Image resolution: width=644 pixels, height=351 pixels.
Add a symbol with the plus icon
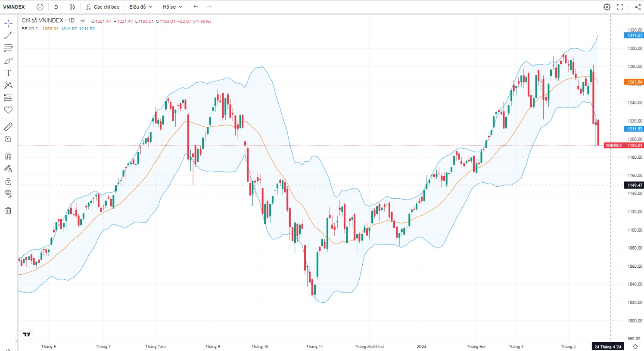pyautogui.click(x=40, y=7)
